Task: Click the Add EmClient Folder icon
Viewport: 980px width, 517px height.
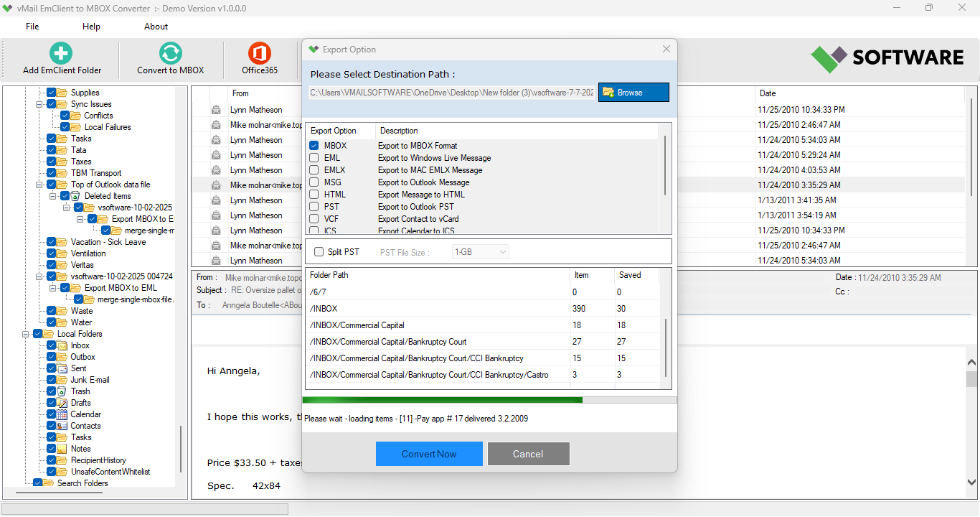Action: pyautogui.click(x=61, y=53)
